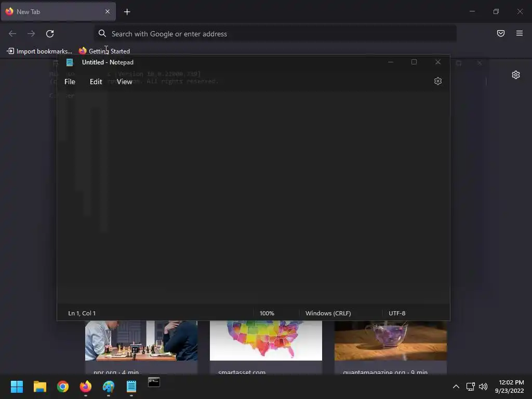Click the UTF-8 encoding status

coord(396,313)
